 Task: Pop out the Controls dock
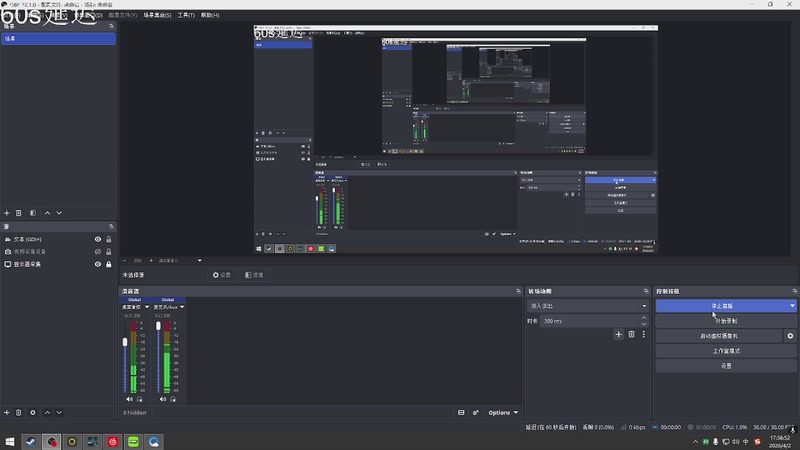tap(794, 291)
